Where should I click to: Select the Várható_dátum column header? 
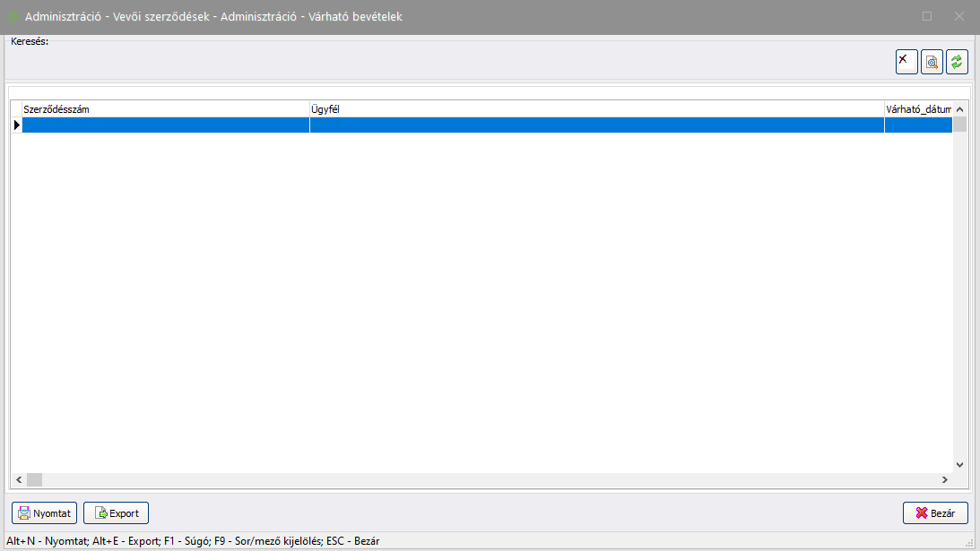[x=917, y=109]
